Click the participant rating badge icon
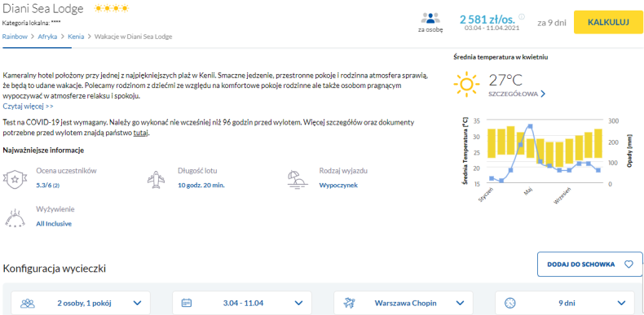The height and width of the screenshot is (315, 644). (x=15, y=179)
